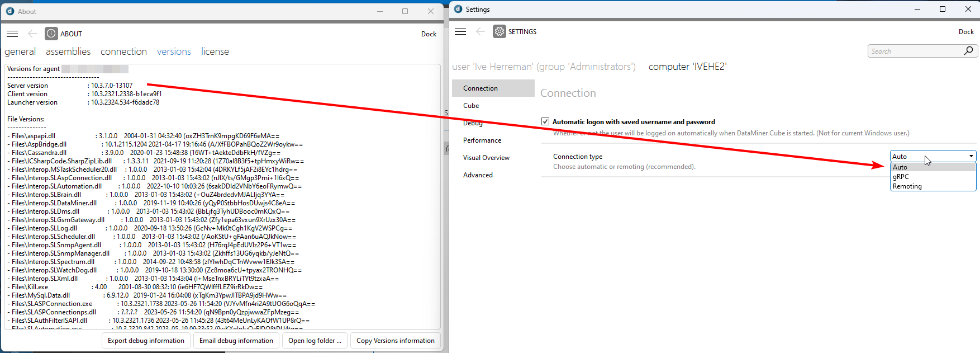Choose gRPC from the Connection type list

tap(933, 176)
